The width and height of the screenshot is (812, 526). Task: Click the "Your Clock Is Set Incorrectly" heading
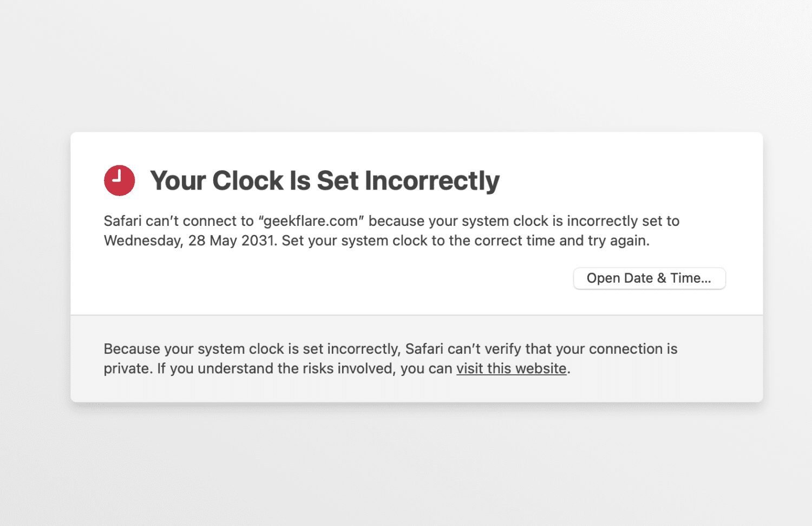(324, 180)
